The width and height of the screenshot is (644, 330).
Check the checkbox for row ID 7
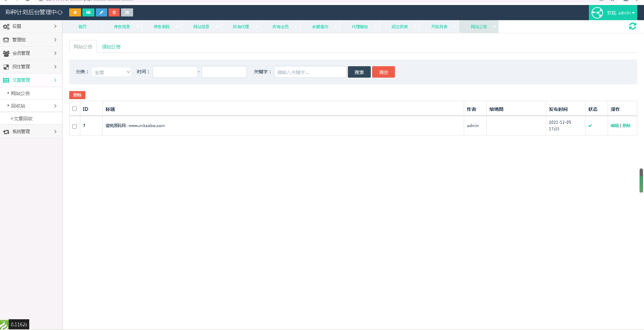pos(75,126)
